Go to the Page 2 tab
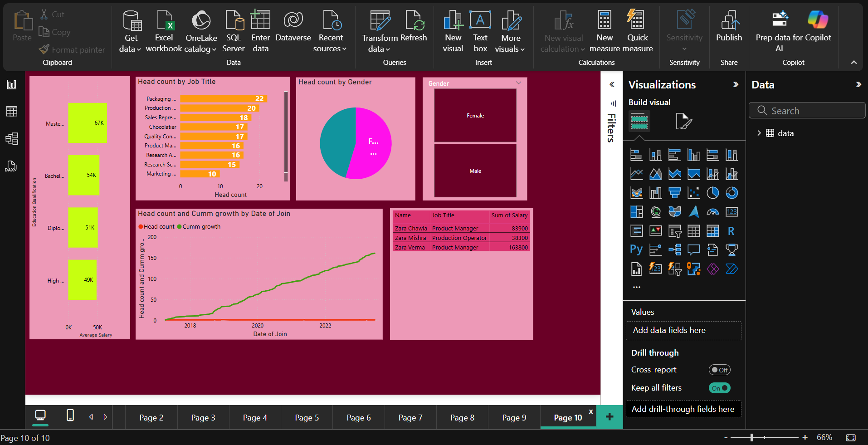Screen dimensions: 868x445 [151, 418]
